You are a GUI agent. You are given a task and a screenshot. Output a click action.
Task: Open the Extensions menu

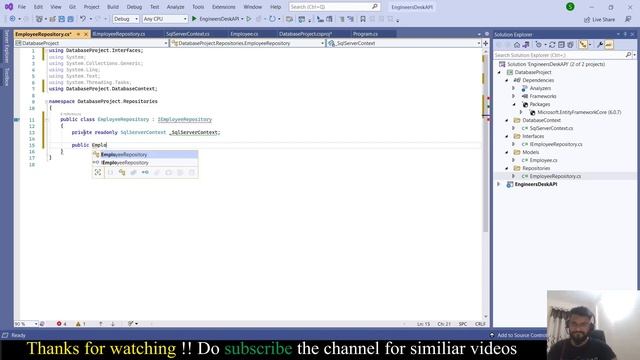pyautogui.click(x=224, y=7)
